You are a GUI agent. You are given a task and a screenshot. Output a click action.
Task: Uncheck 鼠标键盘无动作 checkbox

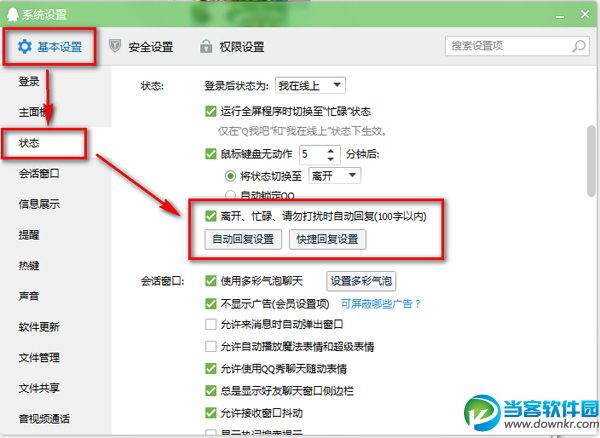[211, 154]
